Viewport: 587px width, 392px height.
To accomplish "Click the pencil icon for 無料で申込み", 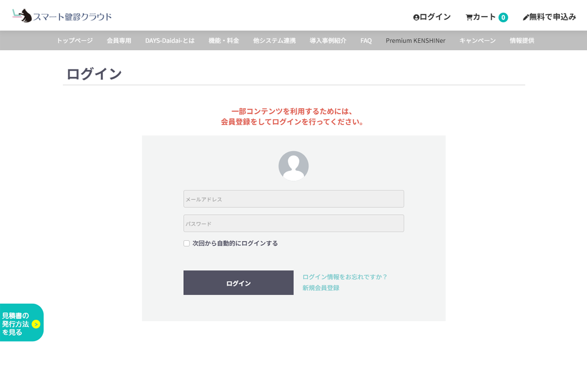I will pyautogui.click(x=525, y=17).
